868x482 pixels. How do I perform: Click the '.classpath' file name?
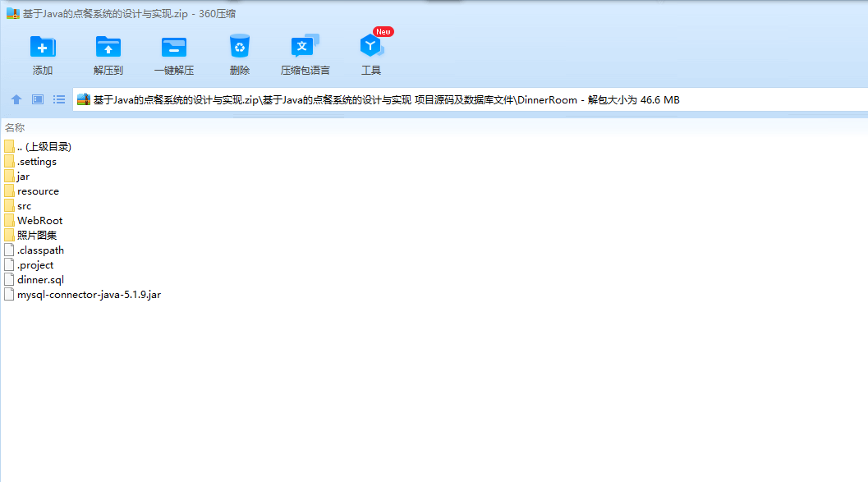[x=40, y=250]
